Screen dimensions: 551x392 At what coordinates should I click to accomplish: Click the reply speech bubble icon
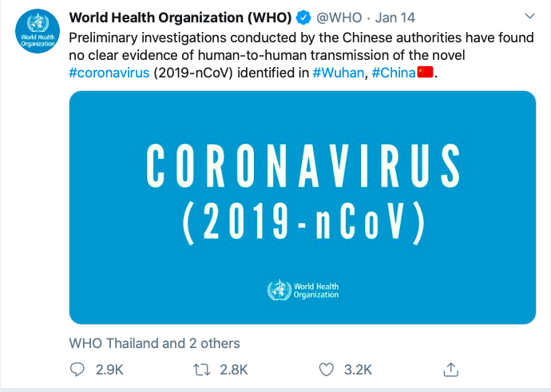77,369
